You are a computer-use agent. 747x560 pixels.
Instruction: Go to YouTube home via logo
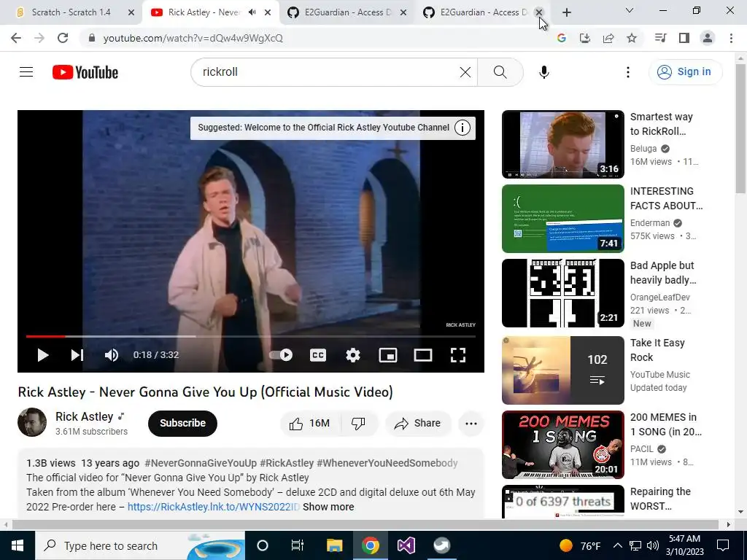click(x=85, y=72)
